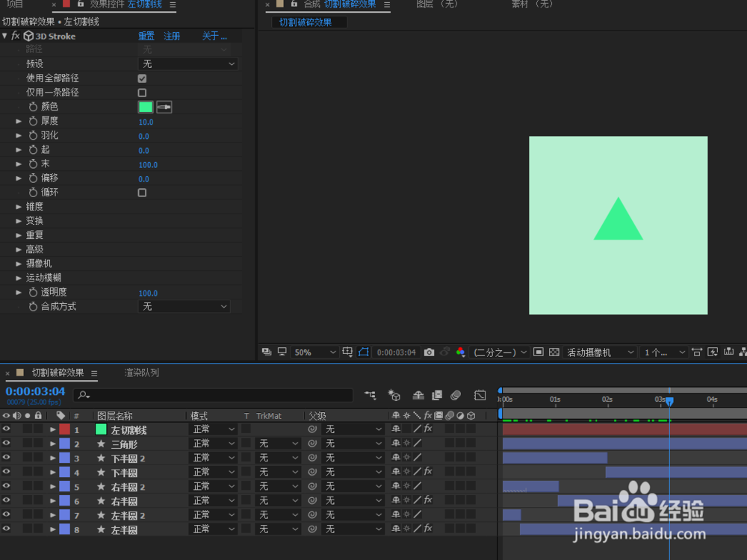747x560 pixels.
Task: Select the 效果控件 左切割线 panel tab
Action: point(125,4)
